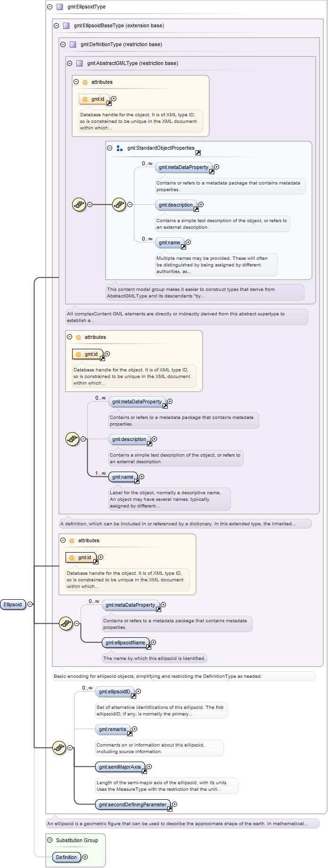Image resolution: width=328 pixels, height=868 pixels.
Task: Click reference arrow on metaDataProperty inside StandardObjectProperties
Action: coord(212,171)
